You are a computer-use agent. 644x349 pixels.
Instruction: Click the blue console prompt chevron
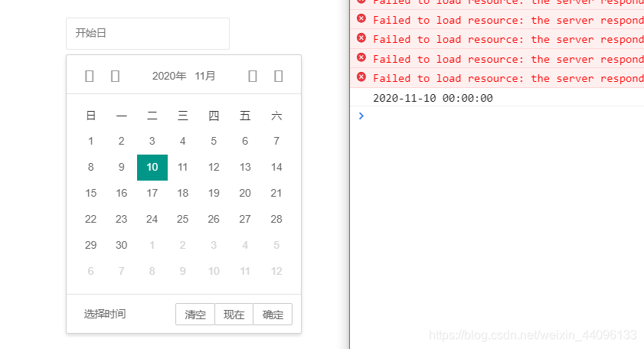tap(361, 116)
